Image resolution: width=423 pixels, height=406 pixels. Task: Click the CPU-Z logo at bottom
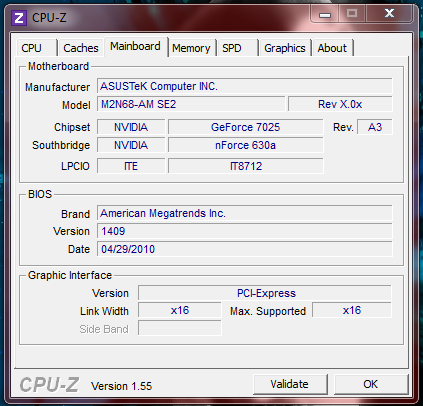(x=49, y=384)
